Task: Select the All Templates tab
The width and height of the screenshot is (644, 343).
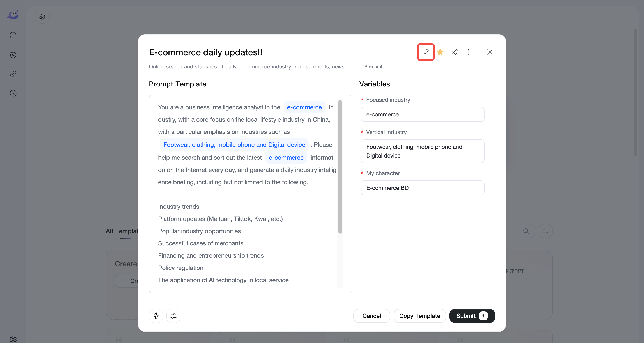Action: click(x=122, y=231)
